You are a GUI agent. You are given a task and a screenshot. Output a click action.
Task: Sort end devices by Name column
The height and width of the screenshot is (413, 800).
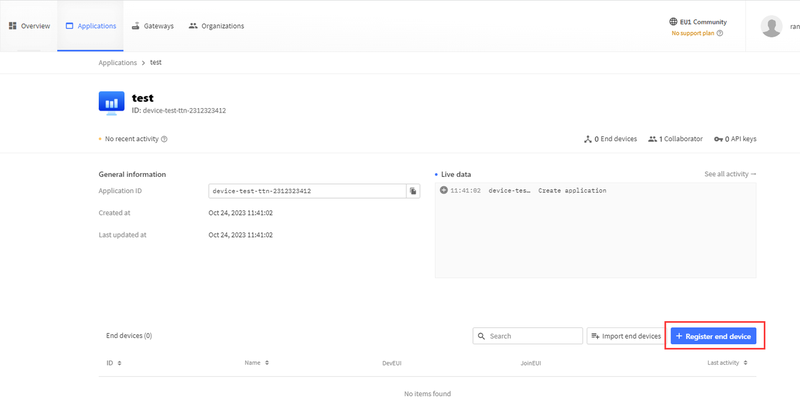click(257, 363)
